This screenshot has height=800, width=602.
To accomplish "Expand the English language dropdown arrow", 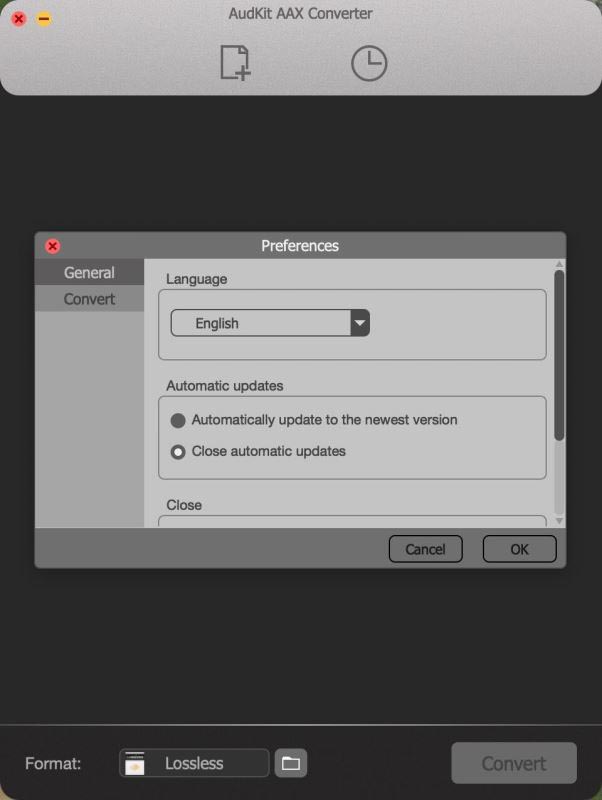I will pos(360,323).
